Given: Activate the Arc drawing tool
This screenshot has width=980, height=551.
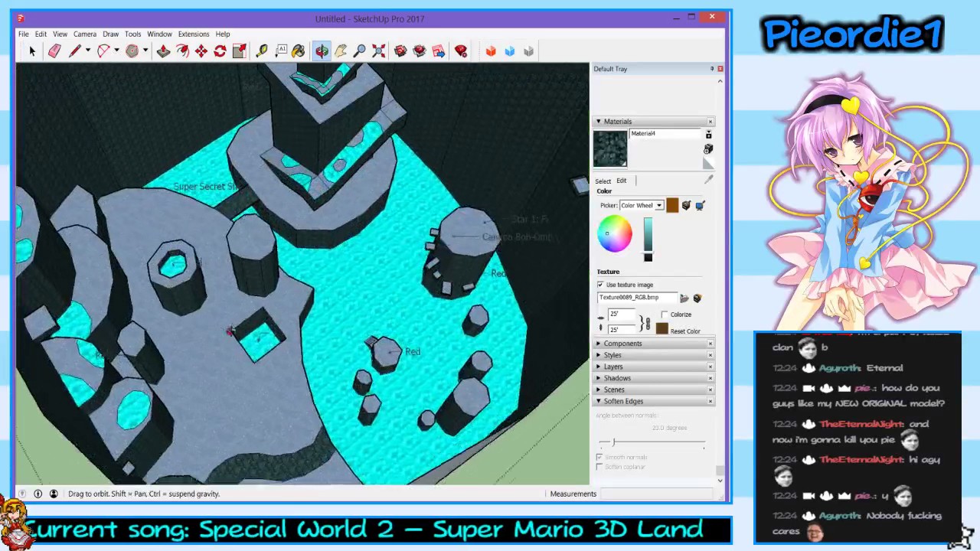Looking at the screenshot, I should [103, 51].
